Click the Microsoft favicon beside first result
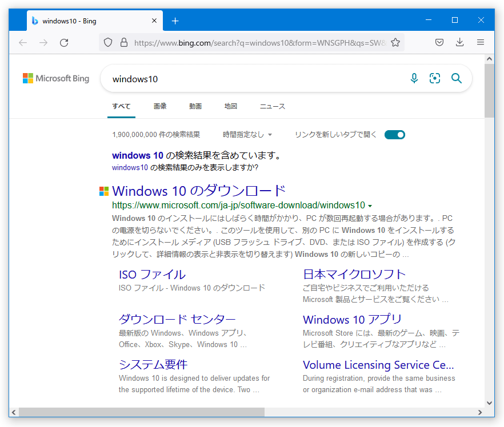 104,191
